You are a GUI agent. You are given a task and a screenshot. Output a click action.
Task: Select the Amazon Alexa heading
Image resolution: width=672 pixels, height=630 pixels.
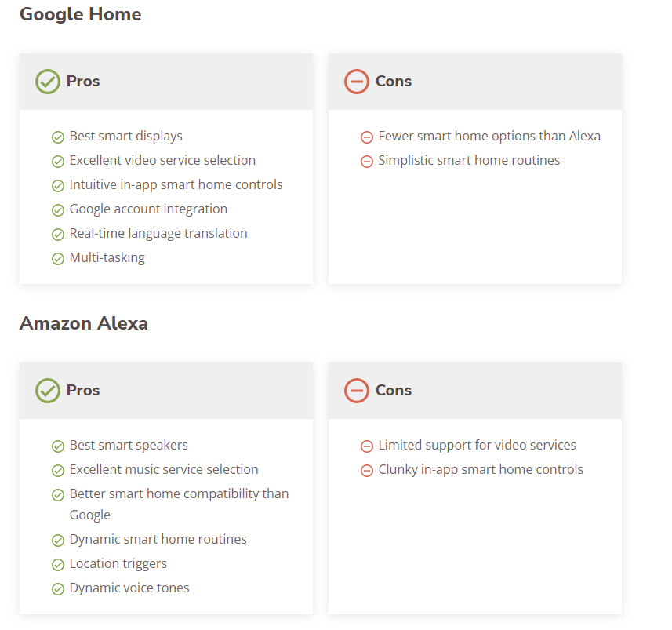click(84, 323)
